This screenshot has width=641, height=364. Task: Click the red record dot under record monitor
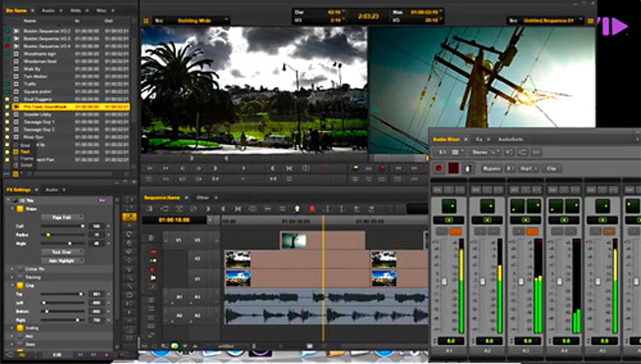[382, 168]
